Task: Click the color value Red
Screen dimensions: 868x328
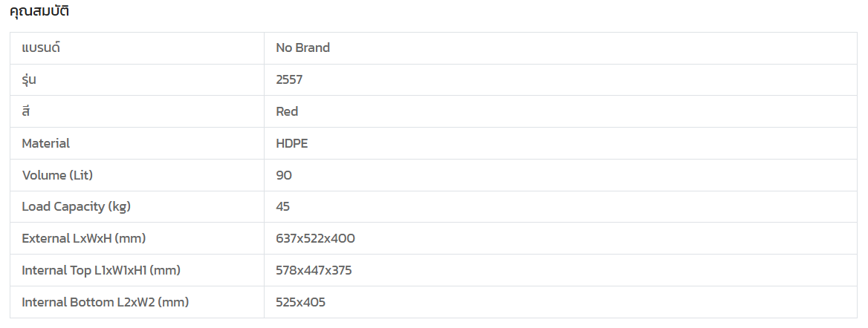Action: tap(287, 111)
